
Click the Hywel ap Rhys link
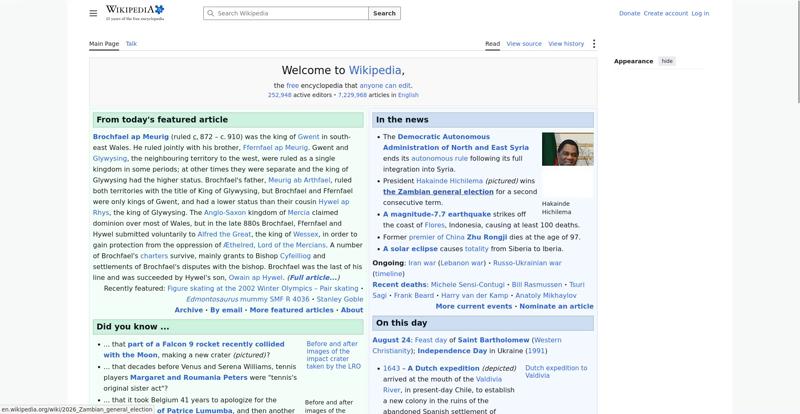tap(221, 207)
